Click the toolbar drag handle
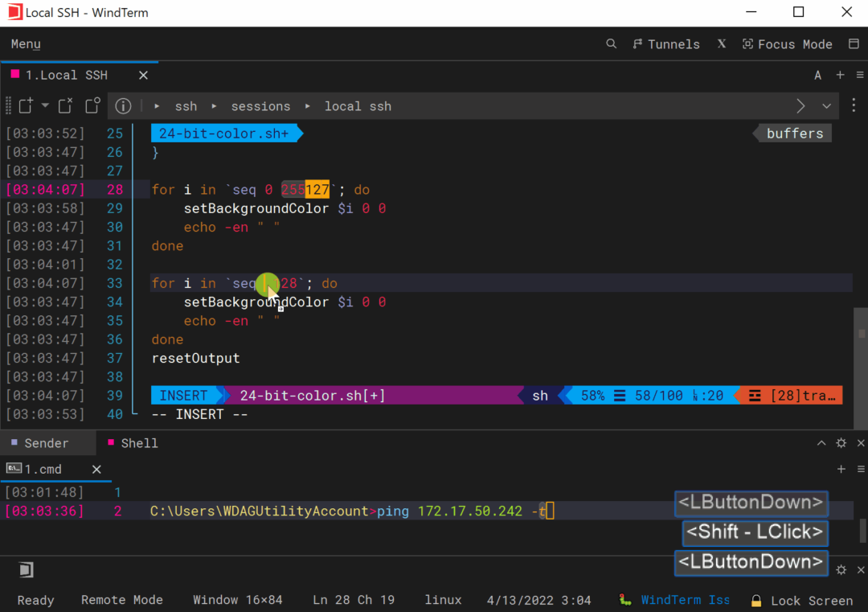This screenshot has height=612, width=868. [8, 106]
